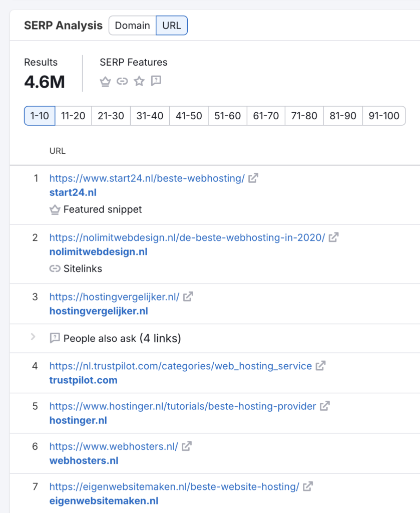Image resolution: width=420 pixels, height=513 pixels.
Task: Click the URL column header
Action: [57, 151]
